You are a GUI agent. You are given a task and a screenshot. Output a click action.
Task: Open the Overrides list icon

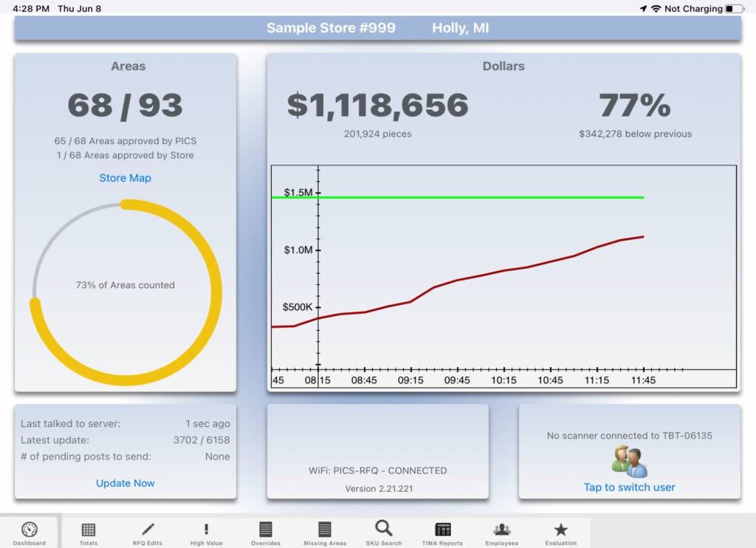[x=265, y=530]
